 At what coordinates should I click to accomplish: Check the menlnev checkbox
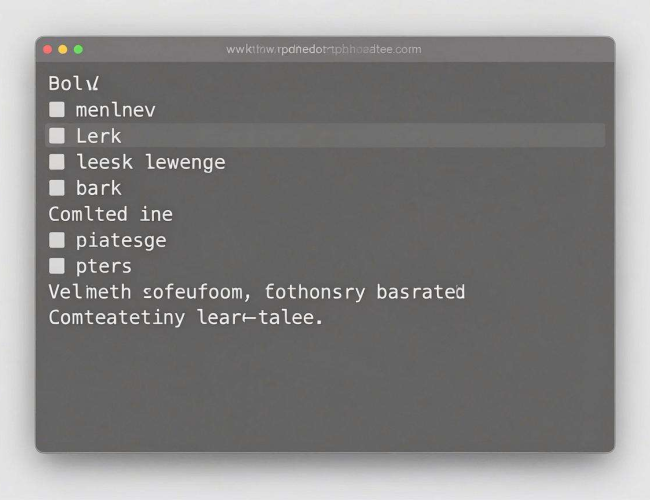coord(57,110)
